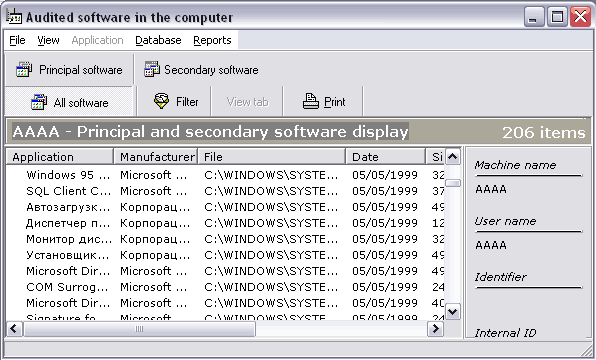Click the View tab button
This screenshot has height=360, width=596.
247,102
